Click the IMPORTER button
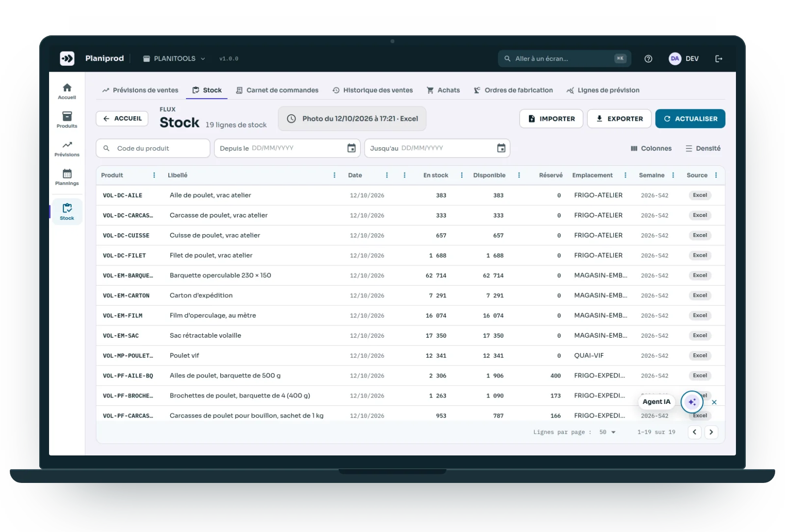Image resolution: width=785 pixels, height=532 pixels. tap(551, 119)
